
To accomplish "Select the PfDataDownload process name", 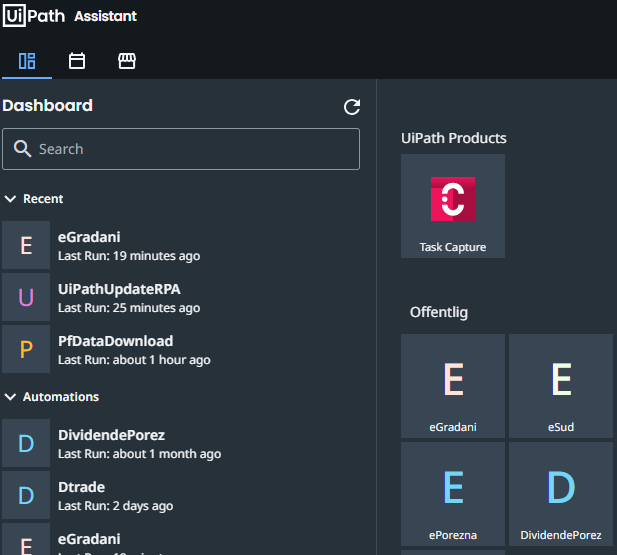I will pos(115,341).
